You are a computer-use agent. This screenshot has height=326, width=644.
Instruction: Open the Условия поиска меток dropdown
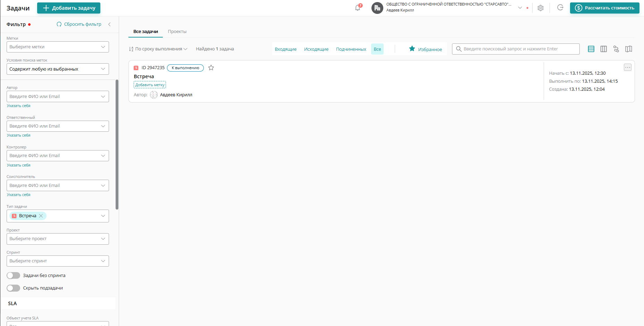[58, 69]
